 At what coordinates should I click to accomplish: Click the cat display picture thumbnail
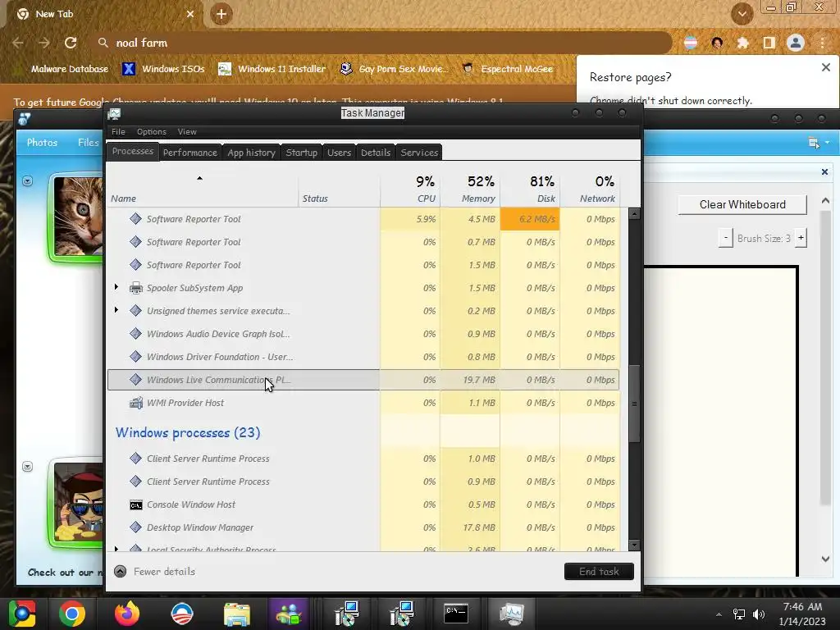[78, 217]
